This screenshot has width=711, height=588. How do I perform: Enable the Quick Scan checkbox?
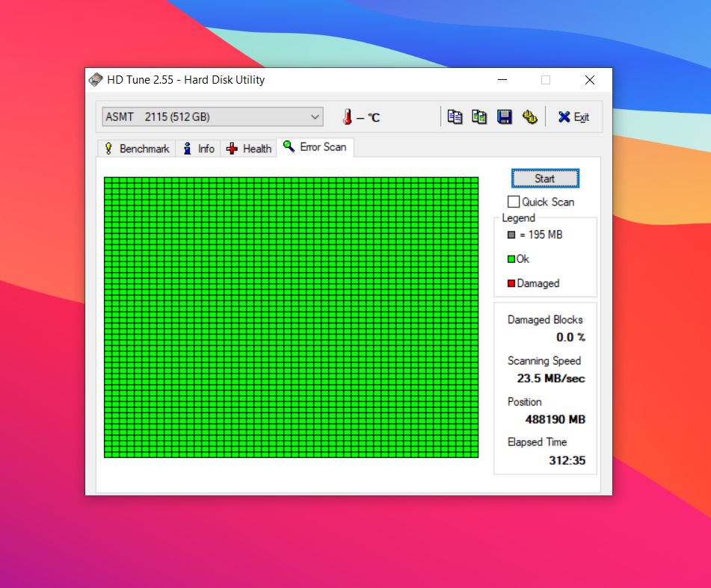(514, 202)
